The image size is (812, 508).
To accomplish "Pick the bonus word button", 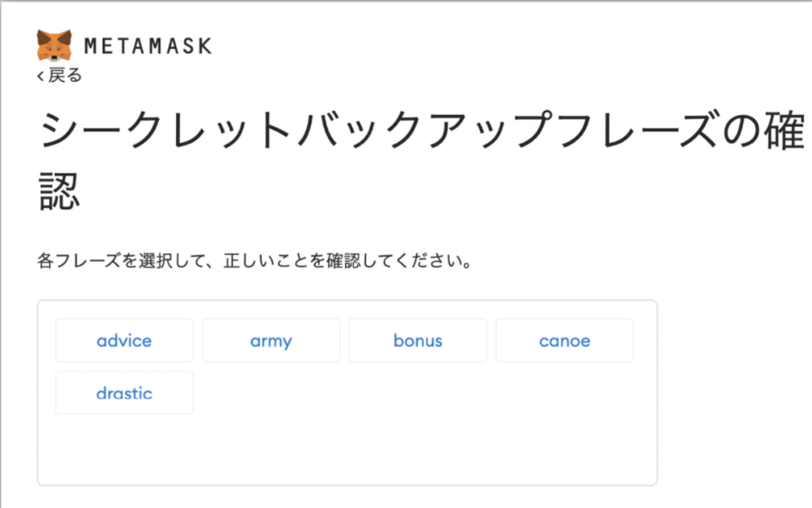I will 418,341.
